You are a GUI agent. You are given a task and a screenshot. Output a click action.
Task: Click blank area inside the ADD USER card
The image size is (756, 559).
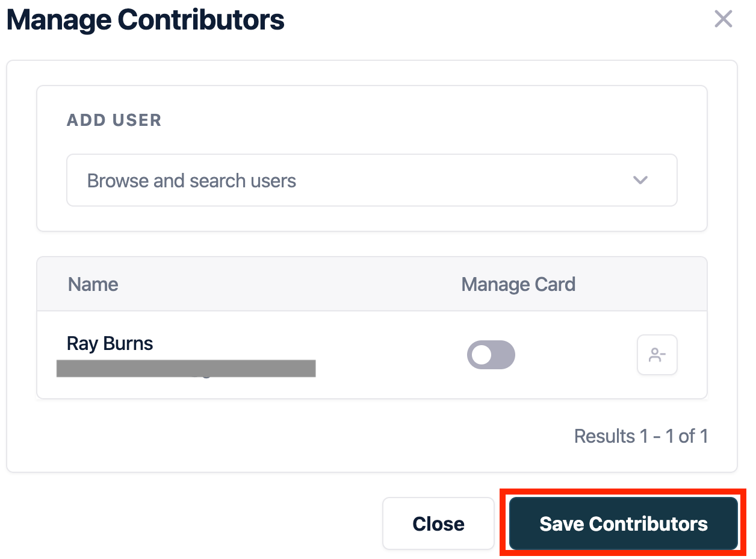pyautogui.click(x=421, y=120)
